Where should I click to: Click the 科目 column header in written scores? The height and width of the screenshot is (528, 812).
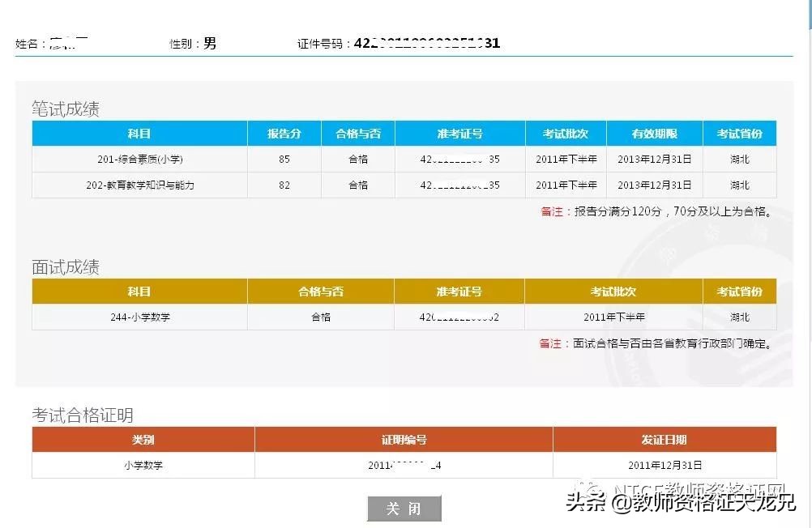pyautogui.click(x=139, y=134)
